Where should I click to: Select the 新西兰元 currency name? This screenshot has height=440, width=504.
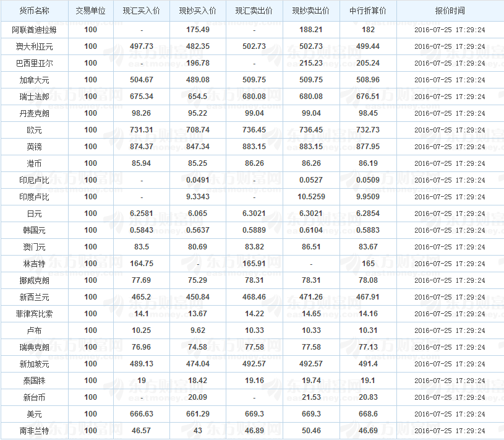[x=35, y=298]
